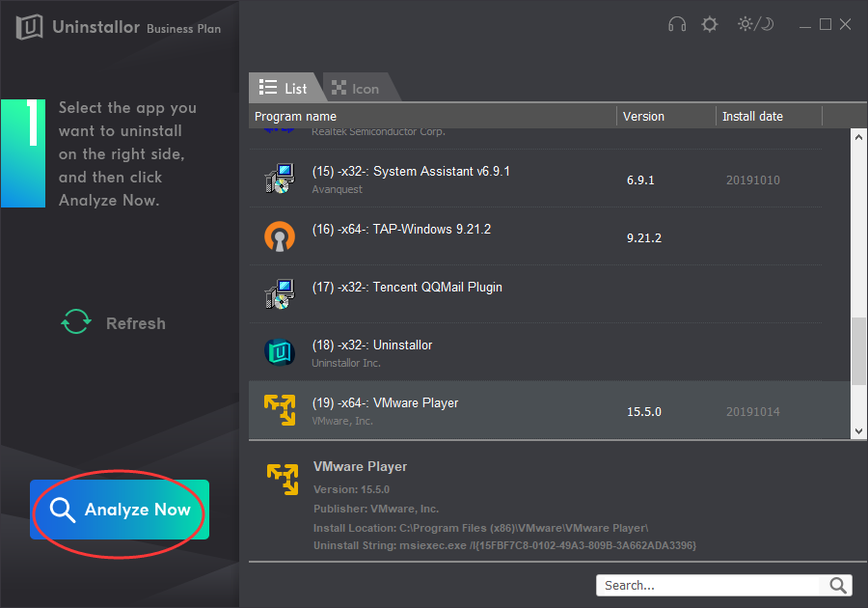This screenshot has height=608, width=868.
Task: Click the VMware Player details title
Action: pos(360,467)
